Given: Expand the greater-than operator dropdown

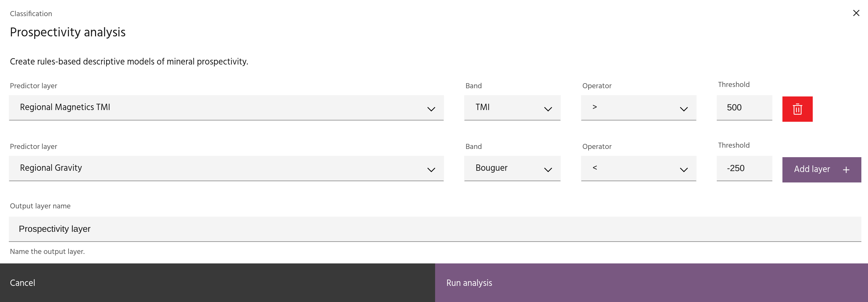Looking at the screenshot, I should (638, 108).
